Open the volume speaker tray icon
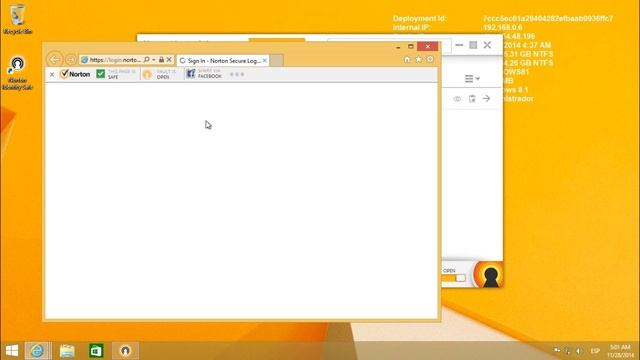 click(579, 351)
